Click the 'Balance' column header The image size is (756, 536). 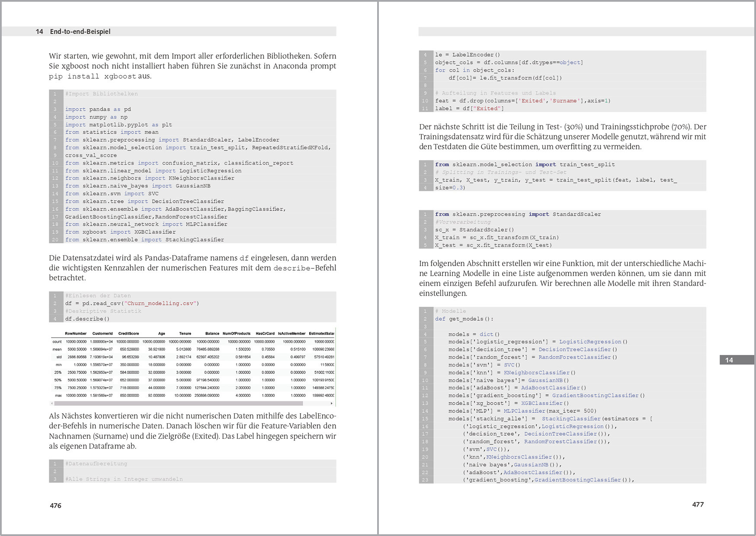[212, 334]
